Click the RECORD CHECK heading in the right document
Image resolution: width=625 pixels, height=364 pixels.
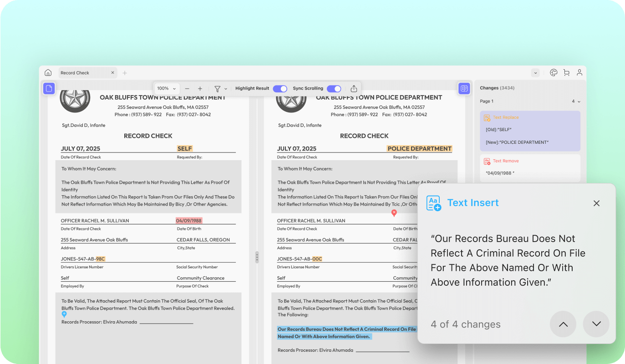click(x=365, y=136)
